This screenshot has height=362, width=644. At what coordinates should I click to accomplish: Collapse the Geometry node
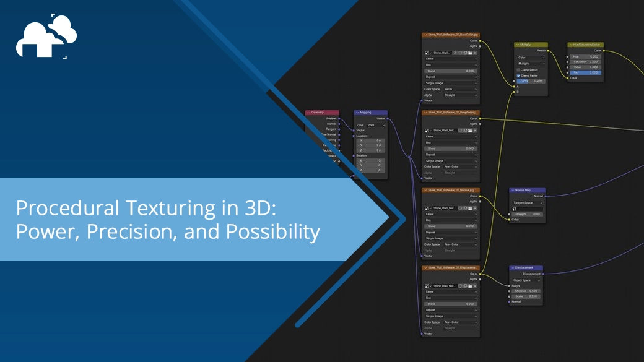pyautogui.click(x=309, y=113)
